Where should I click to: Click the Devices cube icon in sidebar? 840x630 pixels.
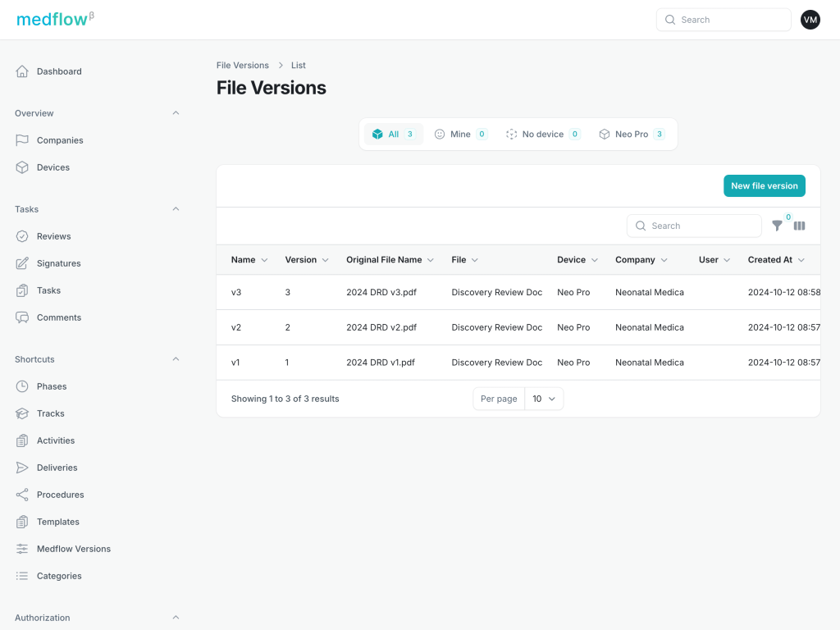click(x=22, y=167)
